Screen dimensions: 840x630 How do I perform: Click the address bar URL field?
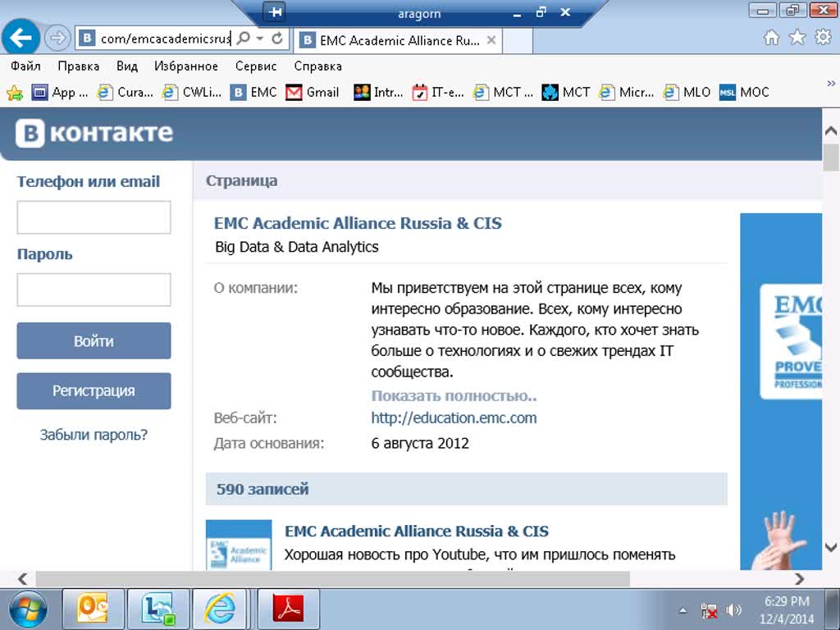[x=166, y=39]
